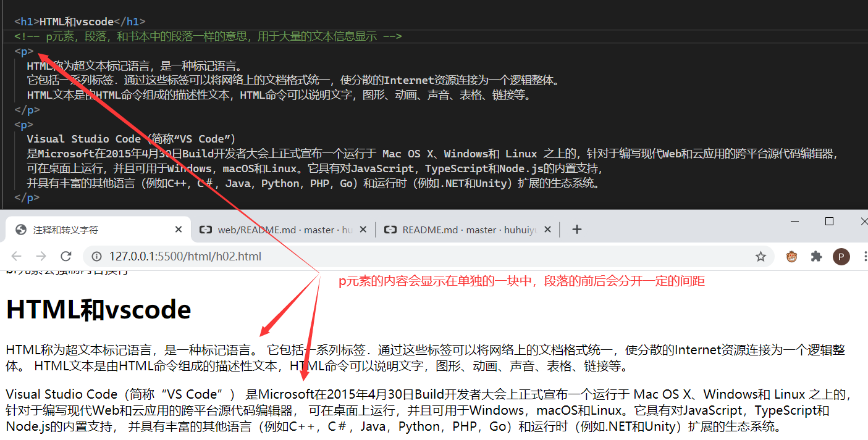
Task: Open the Tampermonkey monkey extension icon
Action: (x=791, y=257)
